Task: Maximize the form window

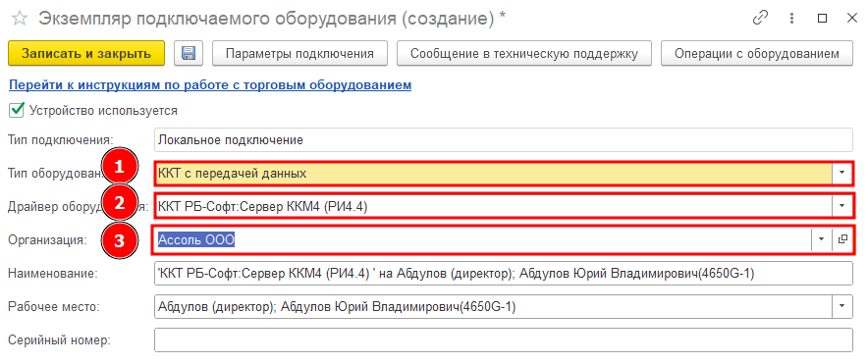Action: point(822,19)
